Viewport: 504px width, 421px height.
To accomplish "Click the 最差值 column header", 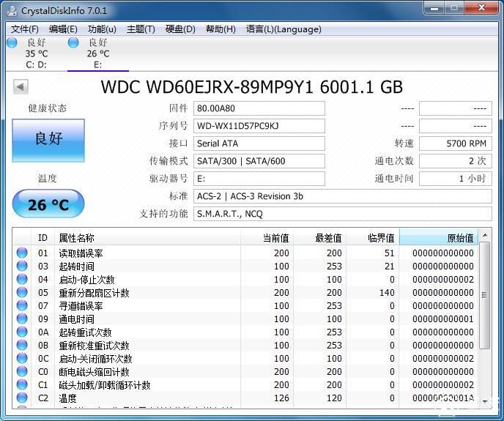I will point(320,237).
